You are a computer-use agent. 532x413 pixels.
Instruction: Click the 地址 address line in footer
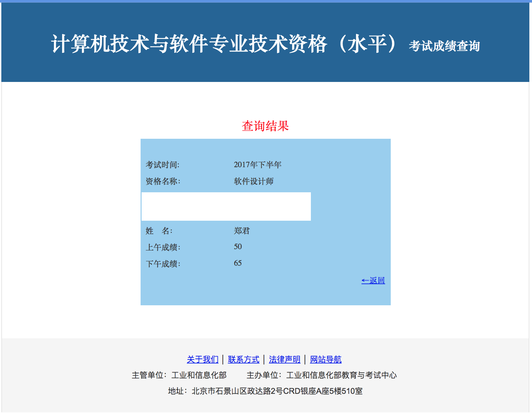point(265,391)
